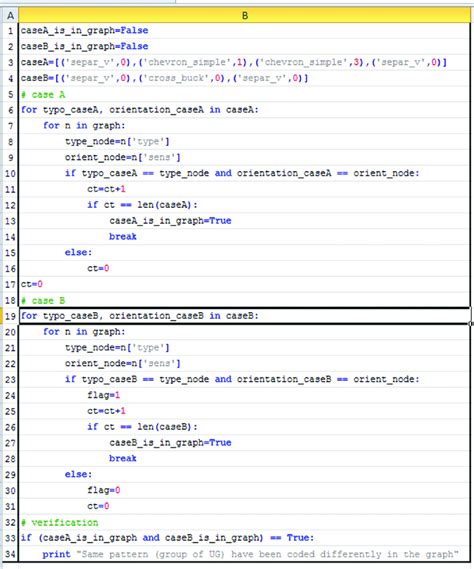The width and height of the screenshot is (474, 569).
Task: Select column B header
Action: (x=245, y=16)
